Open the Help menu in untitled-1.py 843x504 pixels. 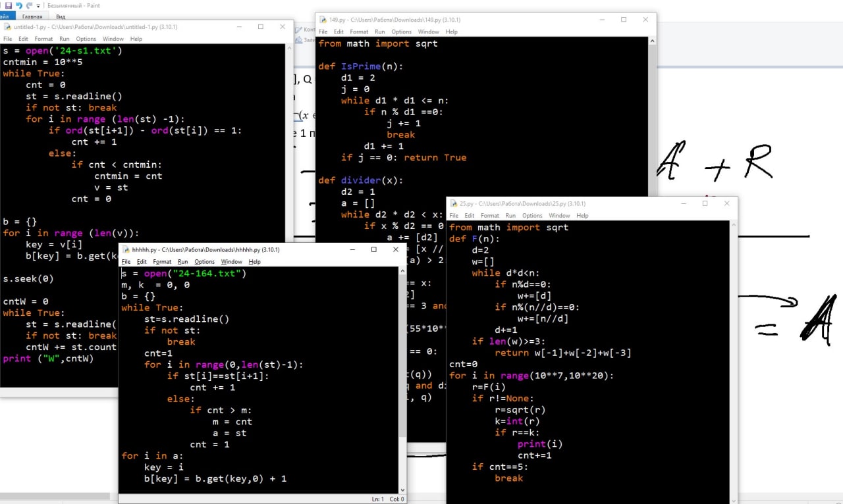136,39
